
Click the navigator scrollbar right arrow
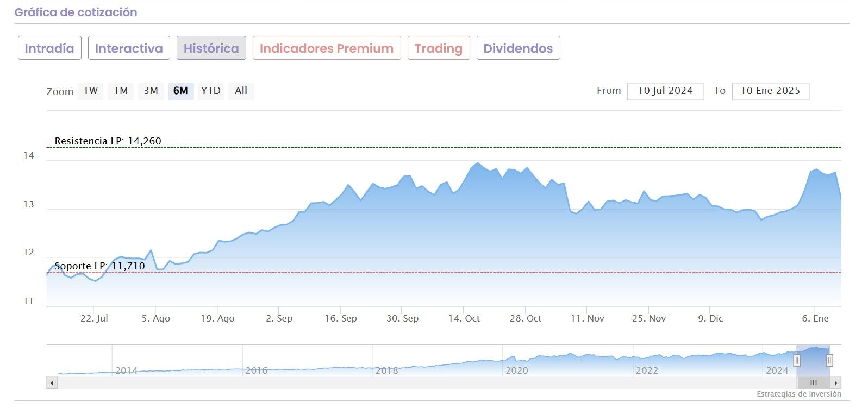coord(836,383)
